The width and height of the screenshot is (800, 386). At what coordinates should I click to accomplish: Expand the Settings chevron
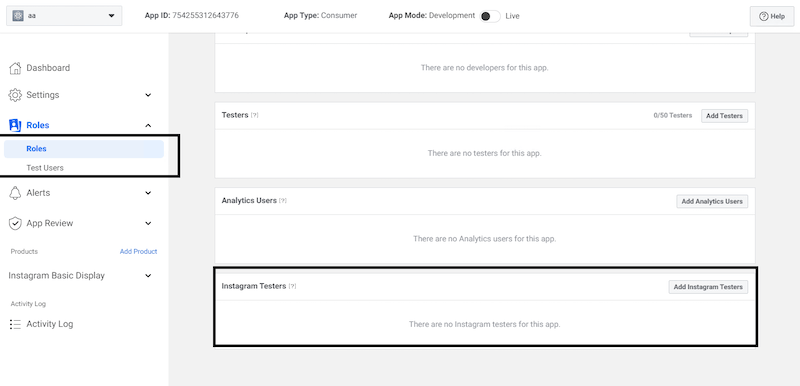[148, 95]
